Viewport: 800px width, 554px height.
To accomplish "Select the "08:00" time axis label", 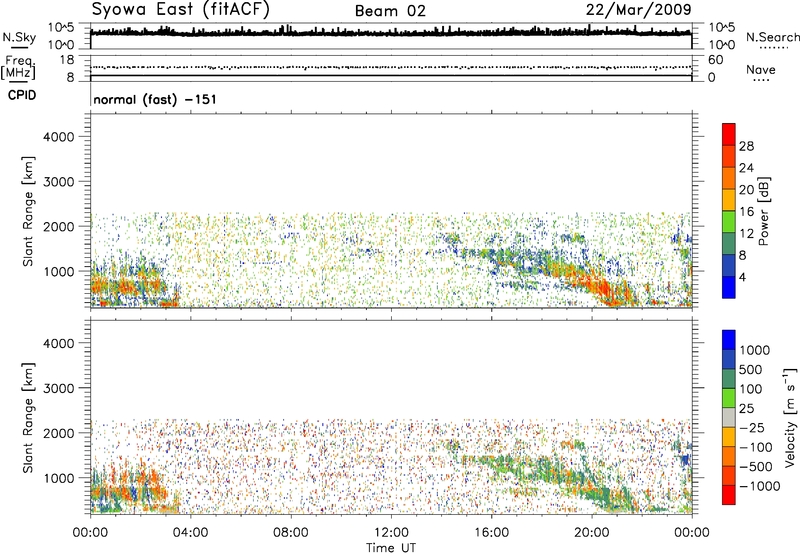I will pyautogui.click(x=291, y=533).
